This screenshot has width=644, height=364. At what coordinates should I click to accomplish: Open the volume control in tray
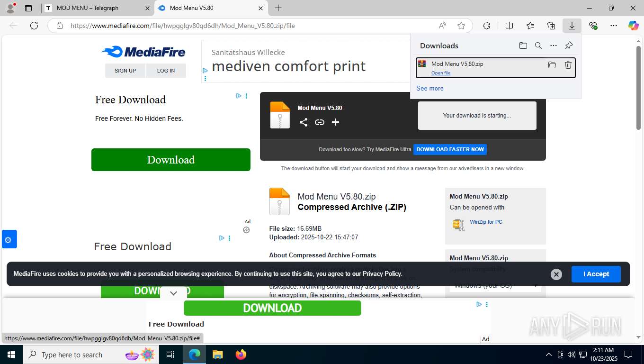tap(572, 355)
